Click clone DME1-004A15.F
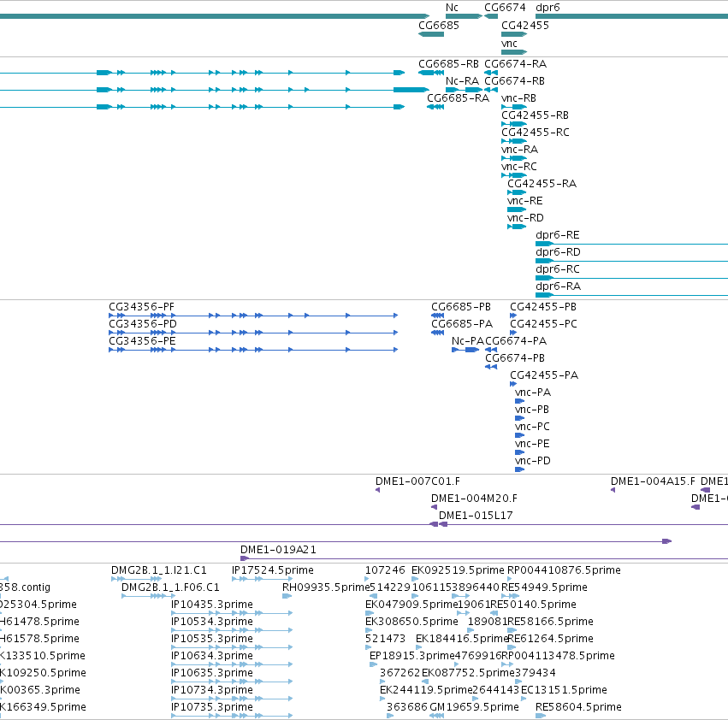728x720 pixels. tap(653, 481)
